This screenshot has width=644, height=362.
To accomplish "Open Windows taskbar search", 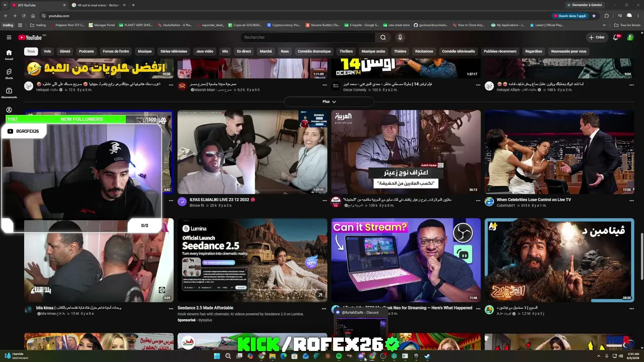I will 228,356.
